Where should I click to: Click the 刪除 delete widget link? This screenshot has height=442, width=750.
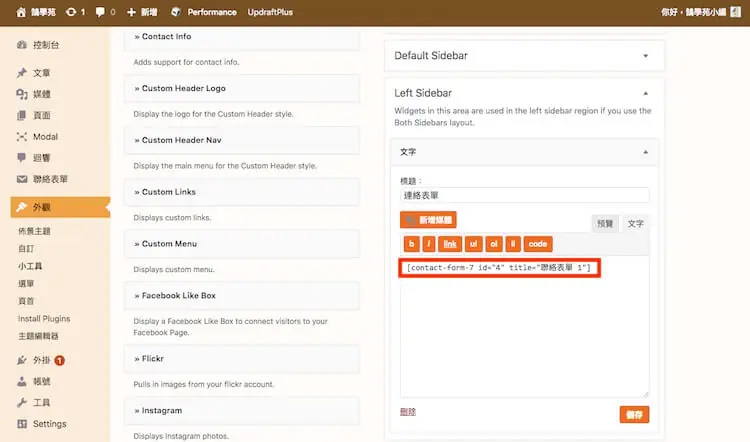click(408, 412)
